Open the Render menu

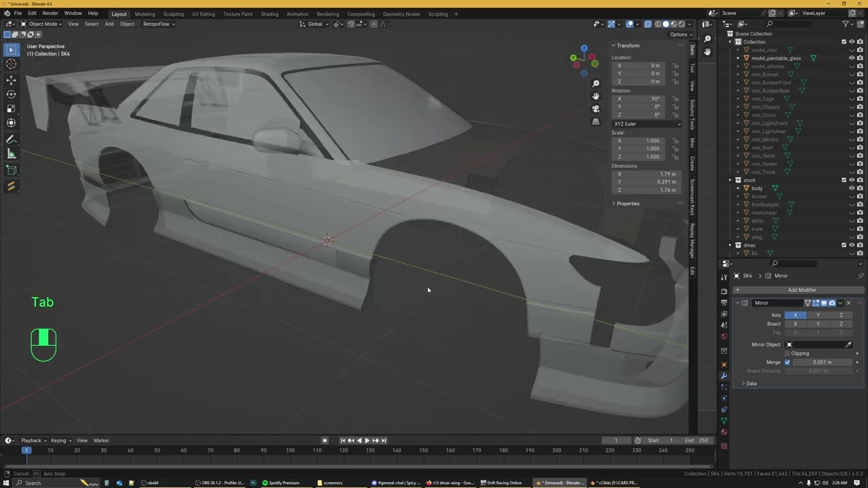coord(50,14)
